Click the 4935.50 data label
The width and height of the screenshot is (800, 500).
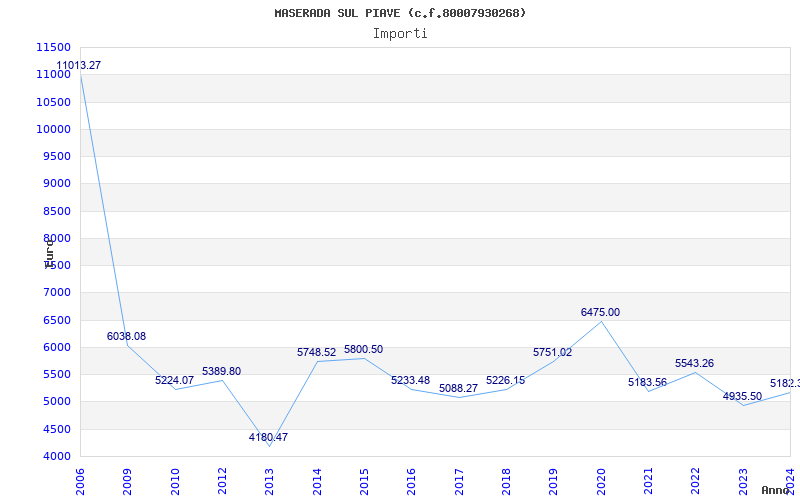click(742, 396)
